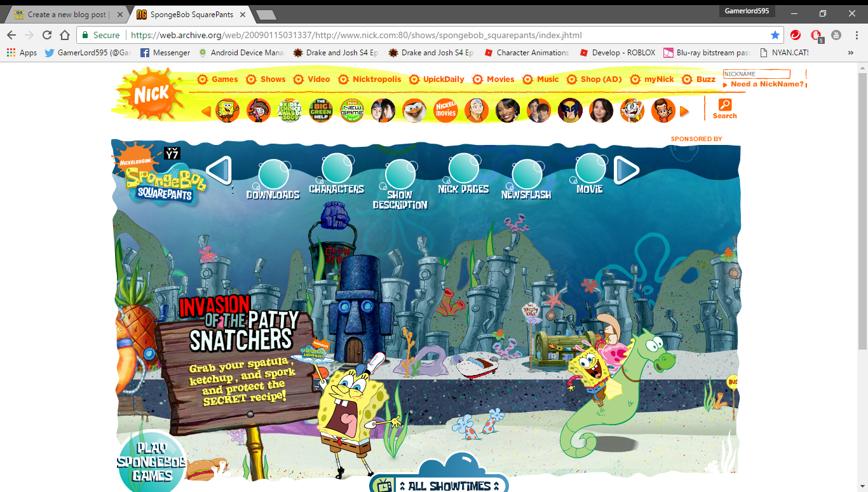Expand the bookmarks overflow chevron

pyautogui.click(x=851, y=53)
